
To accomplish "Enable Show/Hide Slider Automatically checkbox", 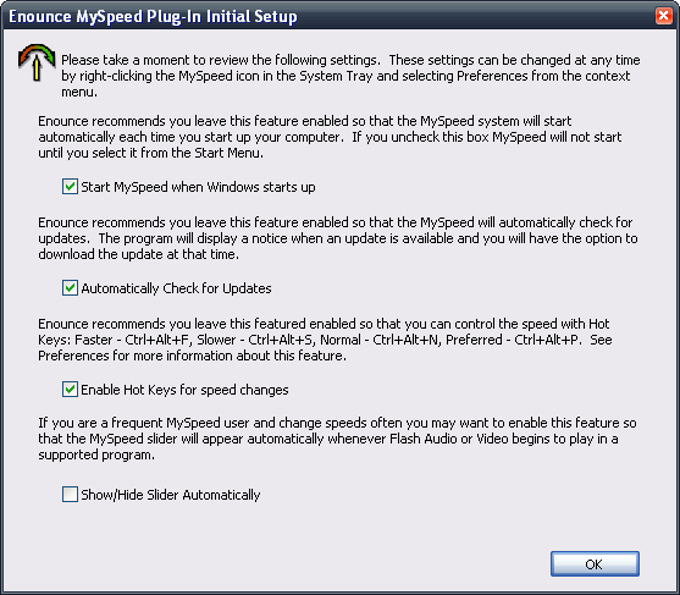I will 70,494.
